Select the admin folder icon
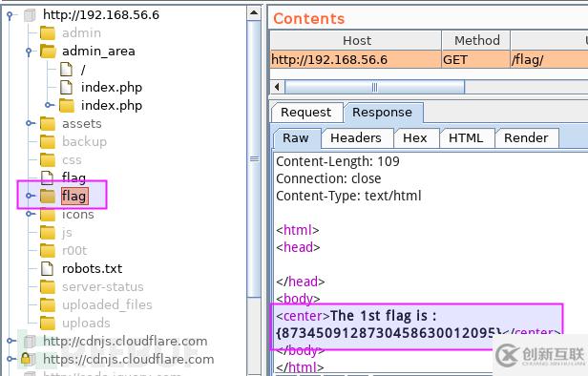The image size is (588, 376). (48, 33)
